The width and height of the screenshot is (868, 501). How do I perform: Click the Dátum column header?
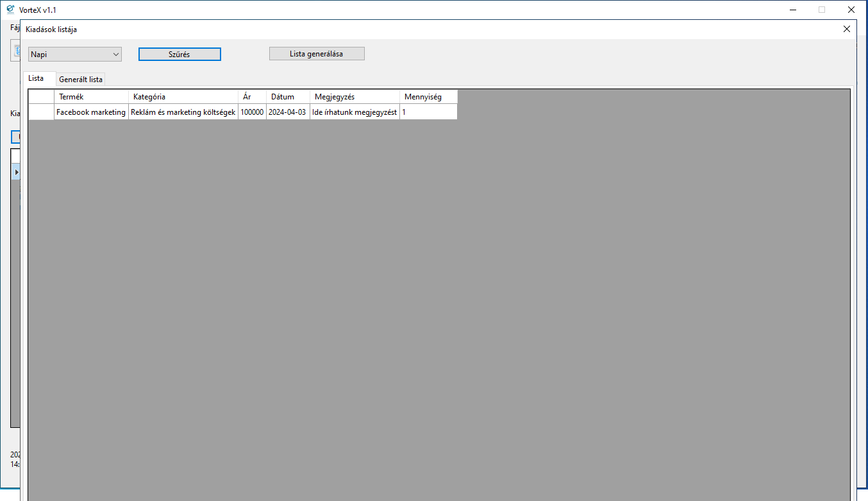pos(288,97)
